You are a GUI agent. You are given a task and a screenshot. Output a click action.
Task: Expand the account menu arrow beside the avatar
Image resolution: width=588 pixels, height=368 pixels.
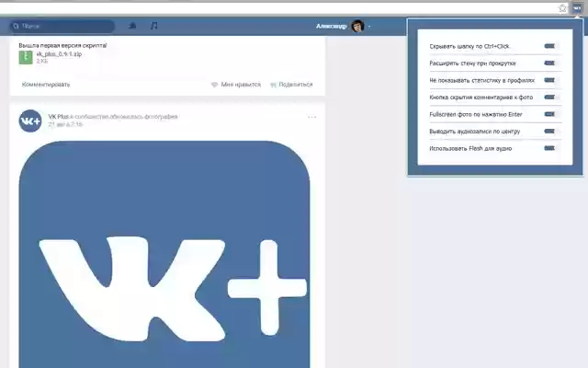tap(369, 27)
